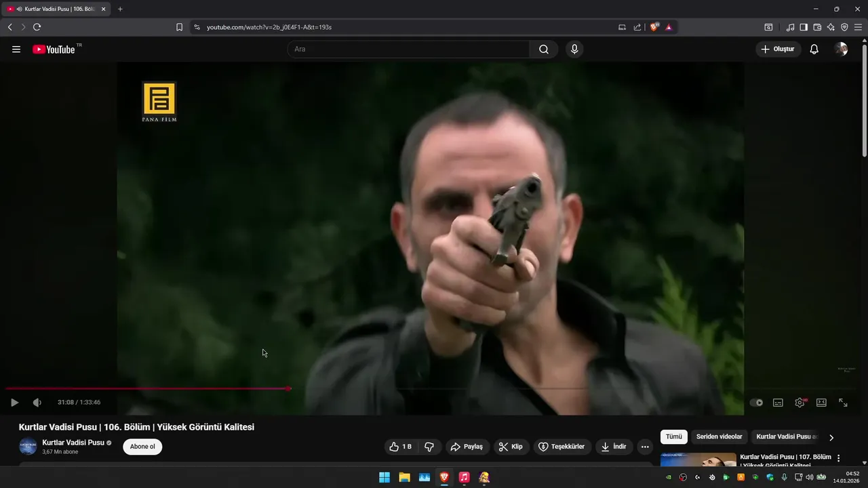Open the system tray volume icon
The image size is (868, 488).
pos(810,477)
